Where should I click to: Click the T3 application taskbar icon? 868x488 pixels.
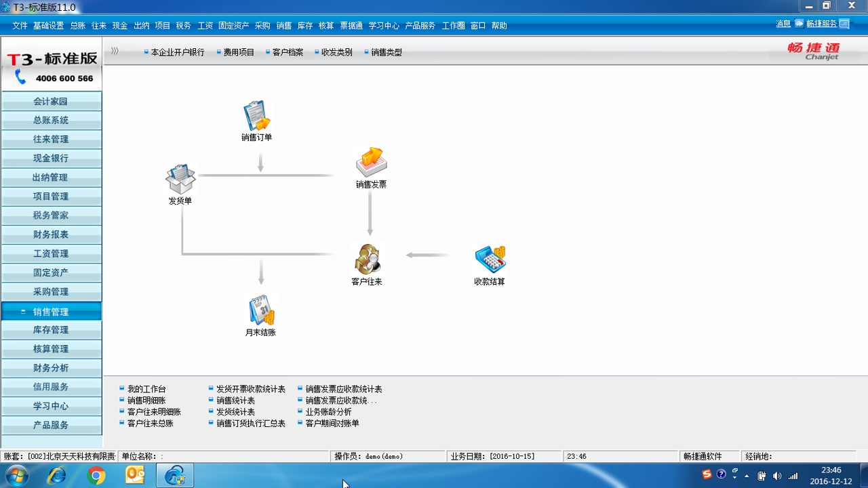click(175, 476)
